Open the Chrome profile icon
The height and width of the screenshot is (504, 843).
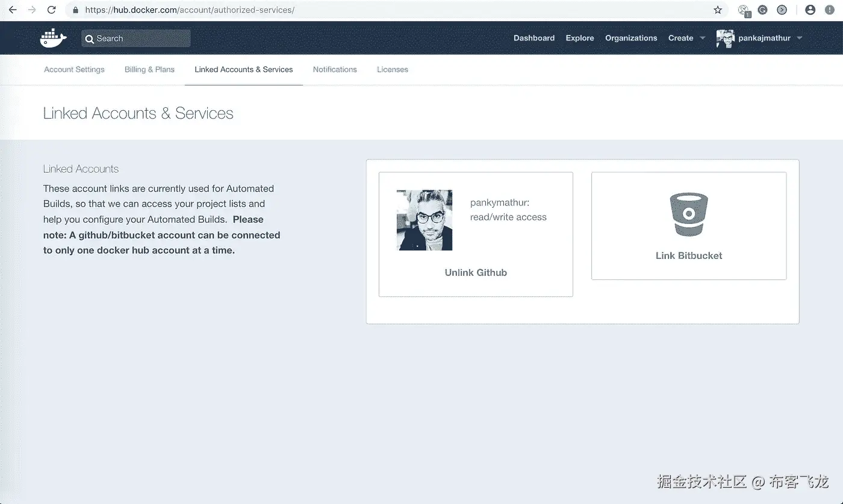point(810,10)
